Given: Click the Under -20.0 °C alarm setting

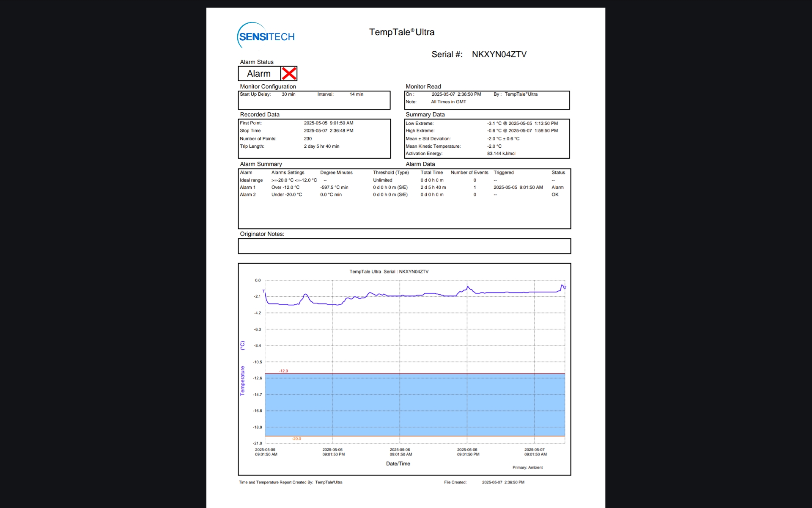Looking at the screenshot, I should (x=286, y=195).
